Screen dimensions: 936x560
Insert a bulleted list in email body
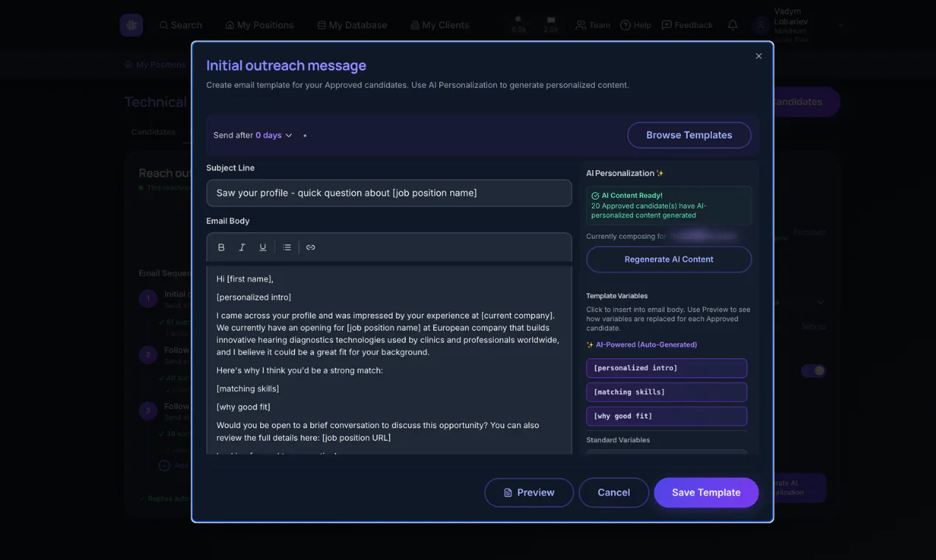coord(287,248)
